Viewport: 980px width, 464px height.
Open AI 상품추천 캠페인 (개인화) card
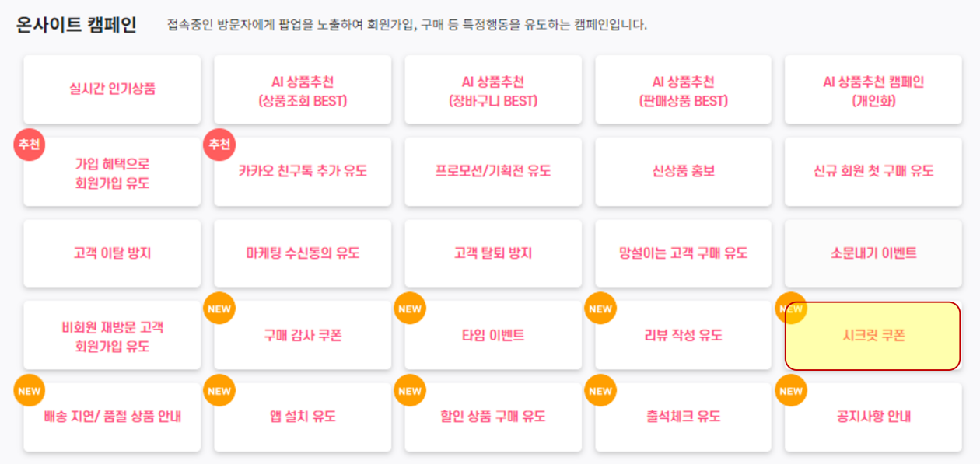[x=873, y=89]
